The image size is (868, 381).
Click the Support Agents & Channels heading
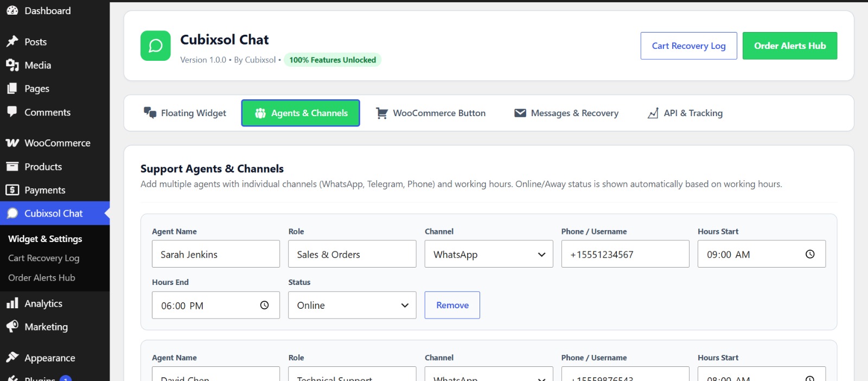[212, 169]
